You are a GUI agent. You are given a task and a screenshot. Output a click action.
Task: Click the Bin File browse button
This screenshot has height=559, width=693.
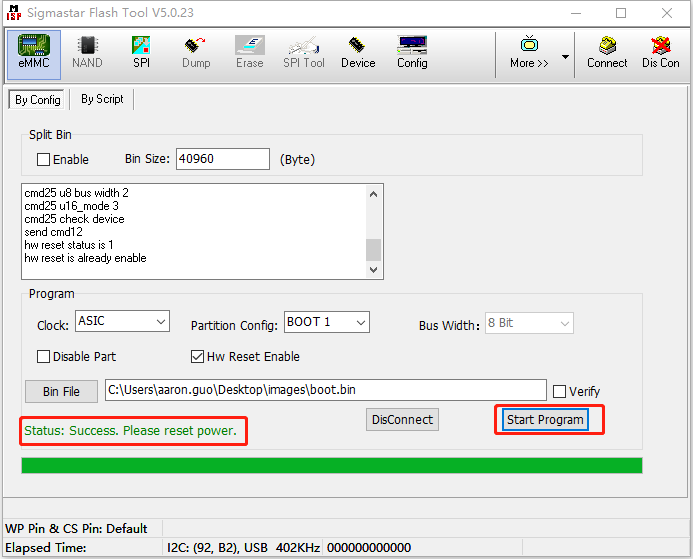tap(61, 391)
